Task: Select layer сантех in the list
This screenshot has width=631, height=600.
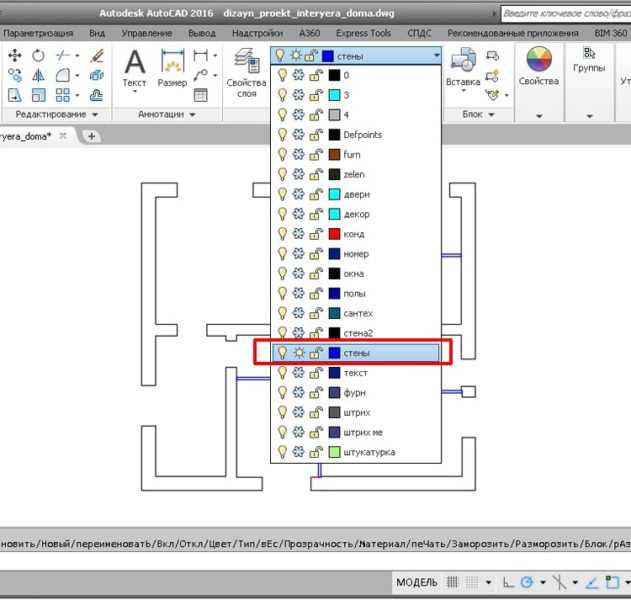Action: (356, 313)
